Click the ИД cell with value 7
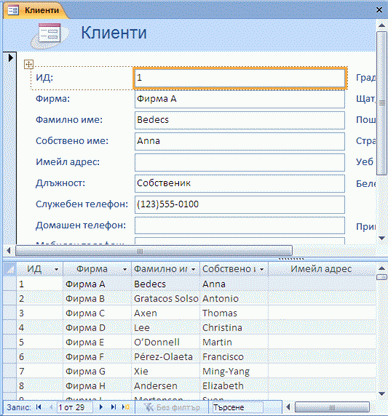Viewport: 388px width, 416px height. point(40,371)
